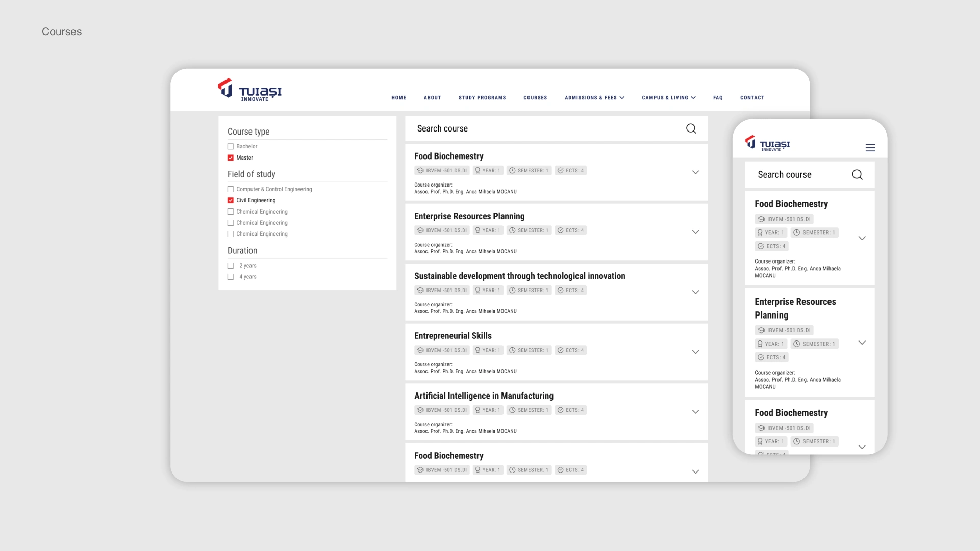Open Campus & Living dropdown menu

(x=668, y=98)
